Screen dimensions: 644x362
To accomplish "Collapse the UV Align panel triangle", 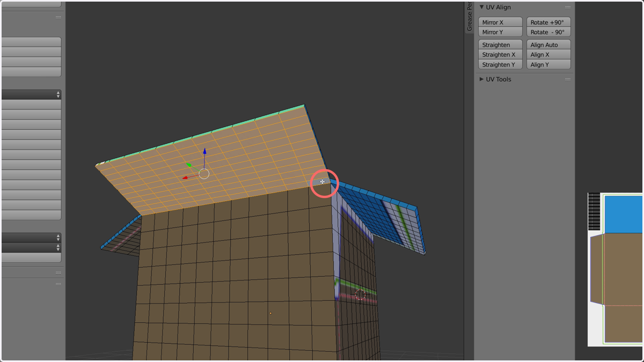I will click(481, 7).
